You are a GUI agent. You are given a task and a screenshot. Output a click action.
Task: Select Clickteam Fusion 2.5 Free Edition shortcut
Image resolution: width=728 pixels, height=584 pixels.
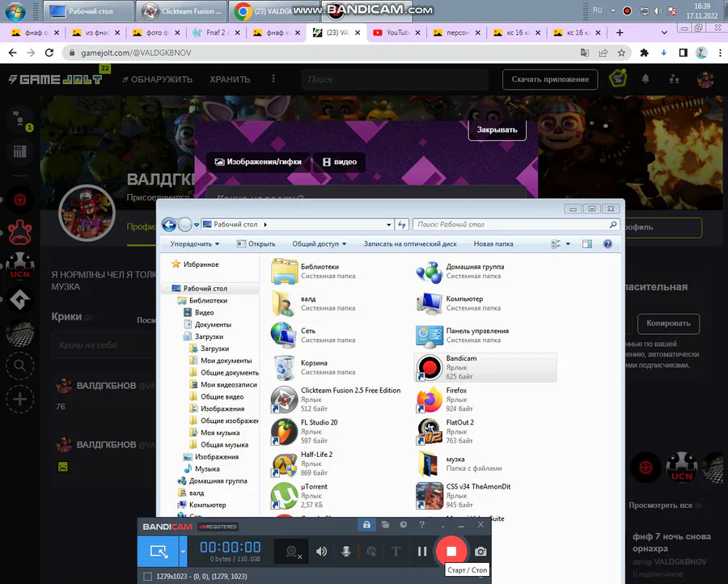[339, 400]
